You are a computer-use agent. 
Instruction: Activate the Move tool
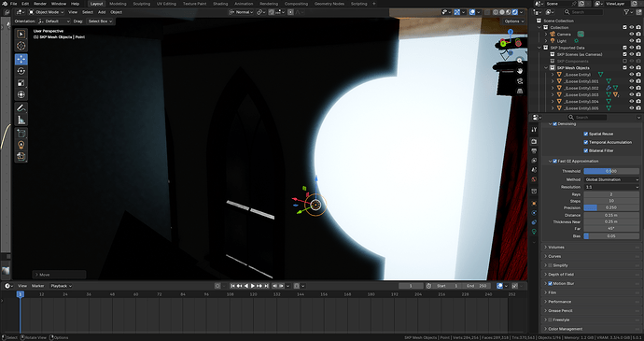click(x=21, y=59)
